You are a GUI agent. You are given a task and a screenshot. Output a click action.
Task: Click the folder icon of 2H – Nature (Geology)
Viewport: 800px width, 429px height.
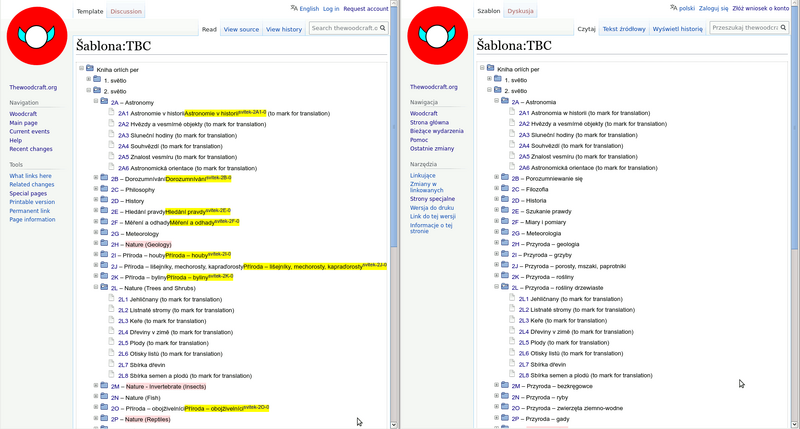click(x=104, y=243)
